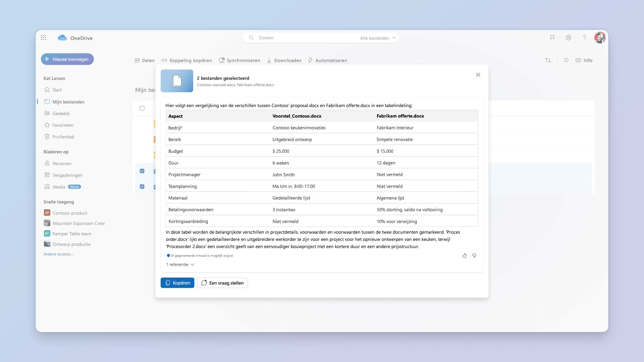Expand the Alle bestanden search scope dropdown

(x=378, y=38)
